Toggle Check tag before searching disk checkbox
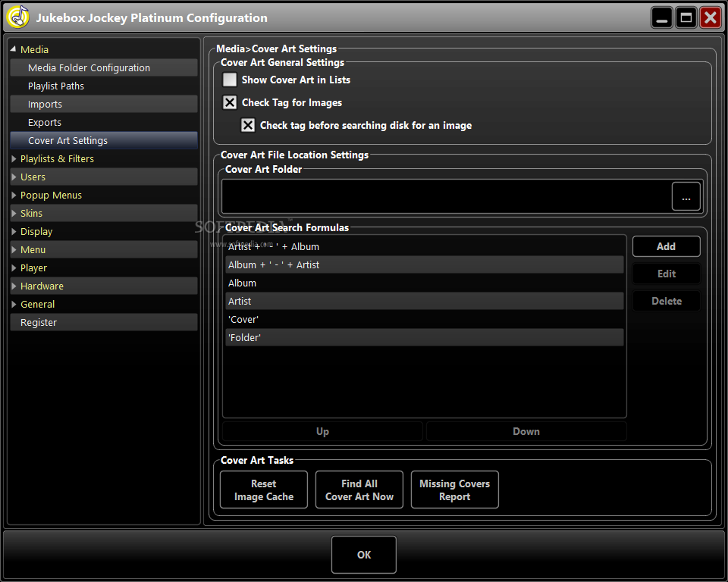Image resolution: width=728 pixels, height=582 pixels. pyautogui.click(x=248, y=125)
